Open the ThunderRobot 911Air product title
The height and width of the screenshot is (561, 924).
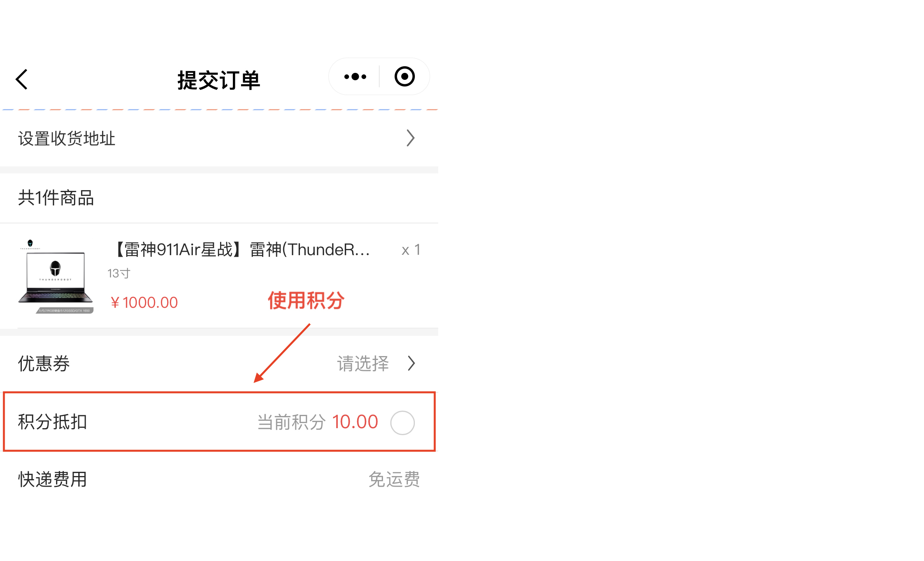tap(242, 250)
